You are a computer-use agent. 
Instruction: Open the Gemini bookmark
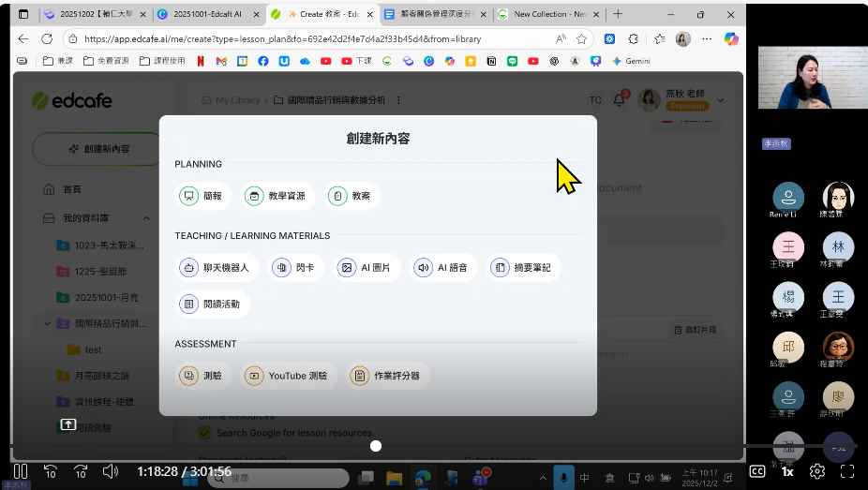631,62
